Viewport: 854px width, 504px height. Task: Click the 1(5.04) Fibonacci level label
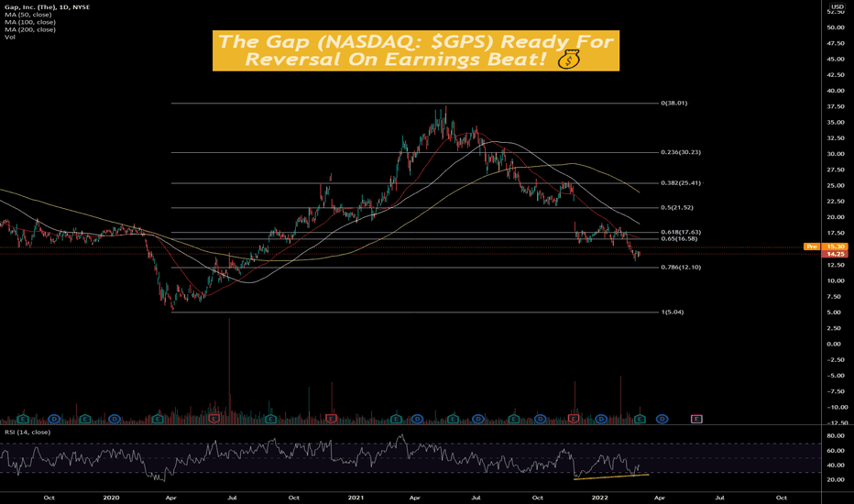[x=672, y=312]
